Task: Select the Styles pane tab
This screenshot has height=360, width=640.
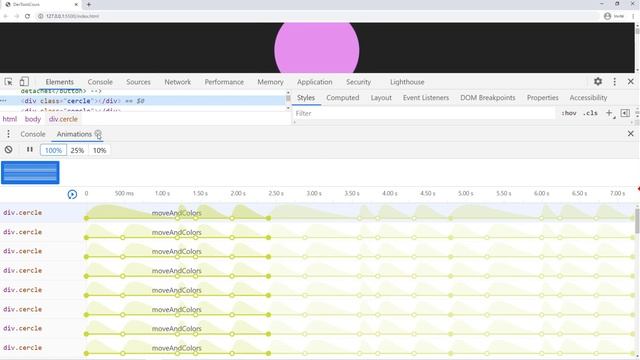Action: pos(306,98)
